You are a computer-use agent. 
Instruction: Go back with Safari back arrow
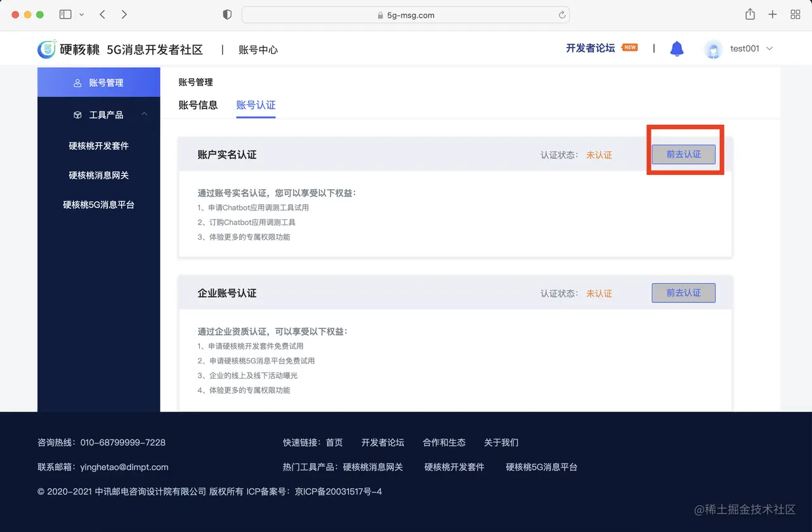pyautogui.click(x=102, y=15)
